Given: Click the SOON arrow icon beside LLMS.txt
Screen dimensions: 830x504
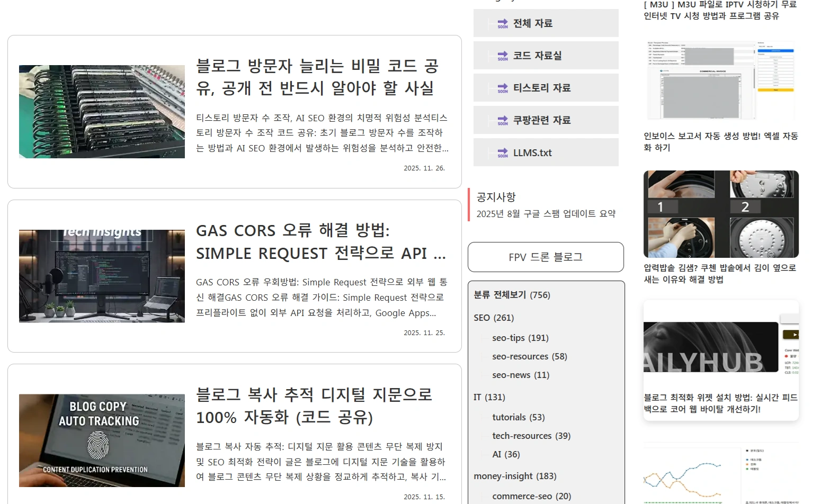Looking at the screenshot, I should (x=502, y=152).
